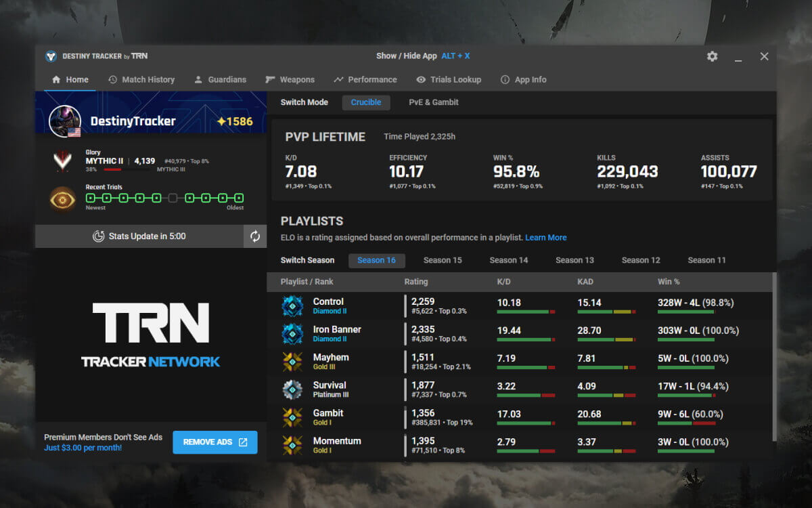Click the Playlist / Rank column header
The width and height of the screenshot is (812, 508).
point(307,282)
